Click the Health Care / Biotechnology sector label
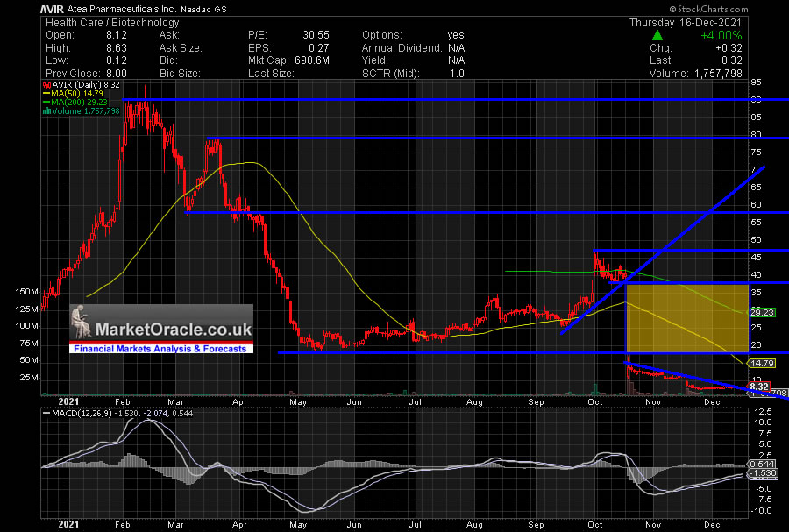The width and height of the screenshot is (789, 532). point(102,22)
